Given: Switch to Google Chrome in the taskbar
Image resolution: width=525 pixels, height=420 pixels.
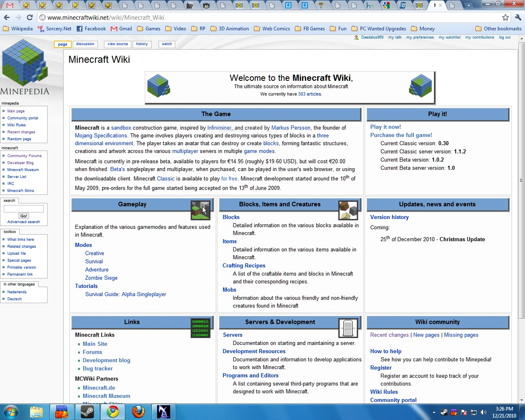Looking at the screenshot, I should (x=113, y=411).
